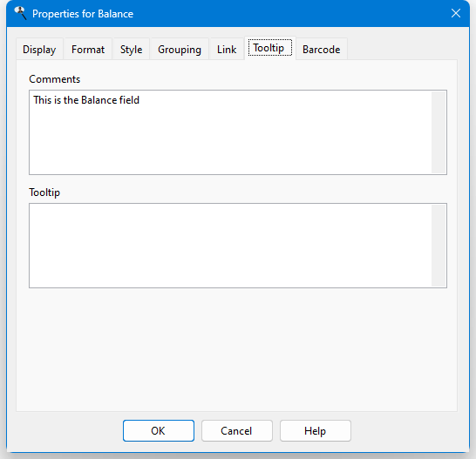This screenshot has height=459, width=476.
Task: Place cursor on 'This is the Balance field' text
Action: click(x=86, y=100)
